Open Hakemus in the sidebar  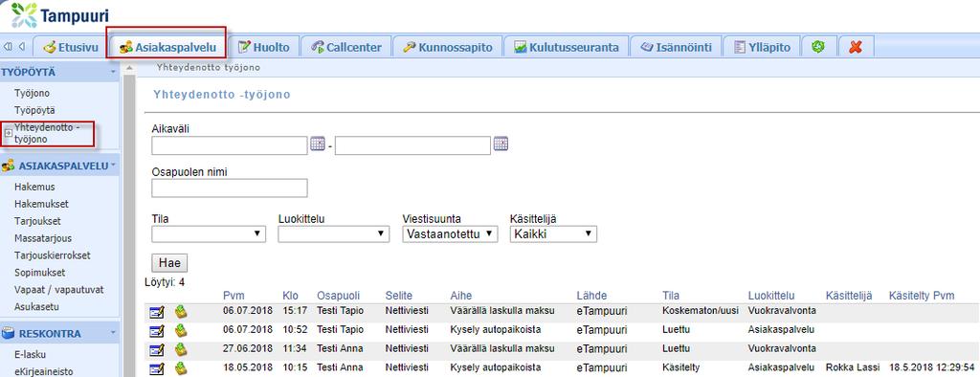pyautogui.click(x=34, y=187)
